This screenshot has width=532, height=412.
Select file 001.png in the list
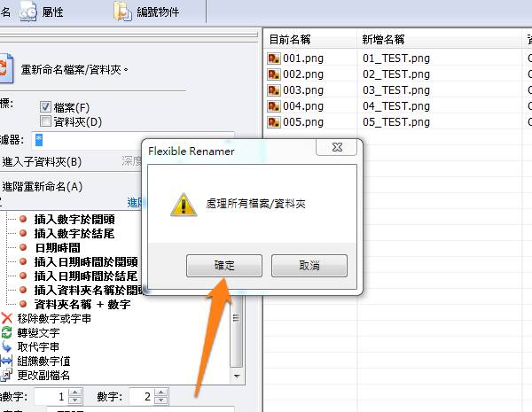point(303,58)
